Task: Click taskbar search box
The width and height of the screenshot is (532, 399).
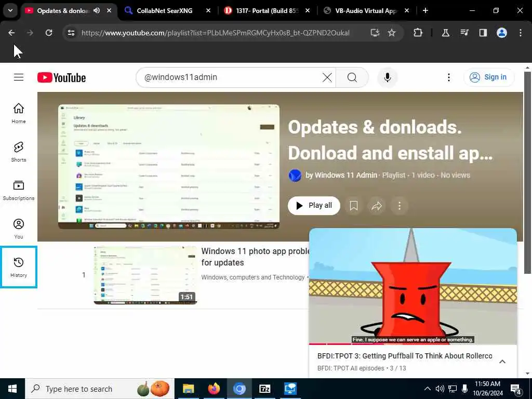Action: 100,389
